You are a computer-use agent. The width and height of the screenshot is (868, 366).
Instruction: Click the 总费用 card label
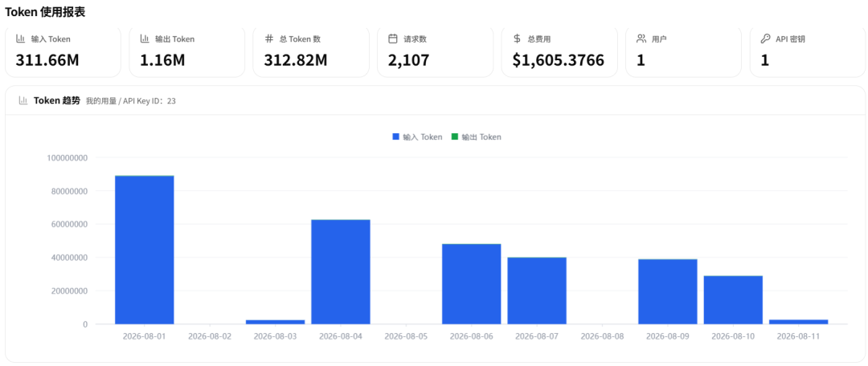(x=539, y=39)
